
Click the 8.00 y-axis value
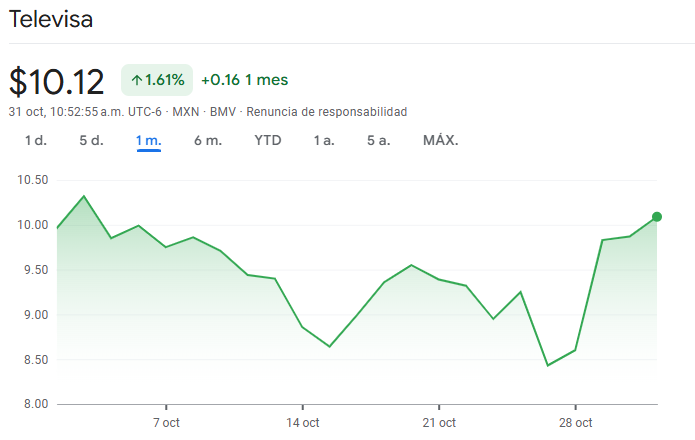point(35,404)
